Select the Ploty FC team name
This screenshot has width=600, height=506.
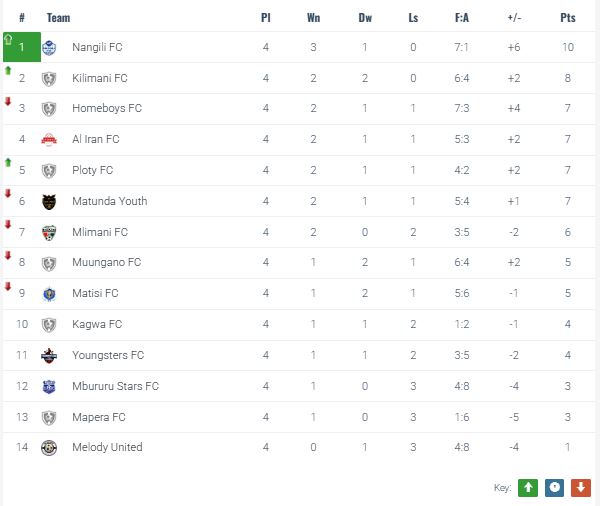[93, 170]
